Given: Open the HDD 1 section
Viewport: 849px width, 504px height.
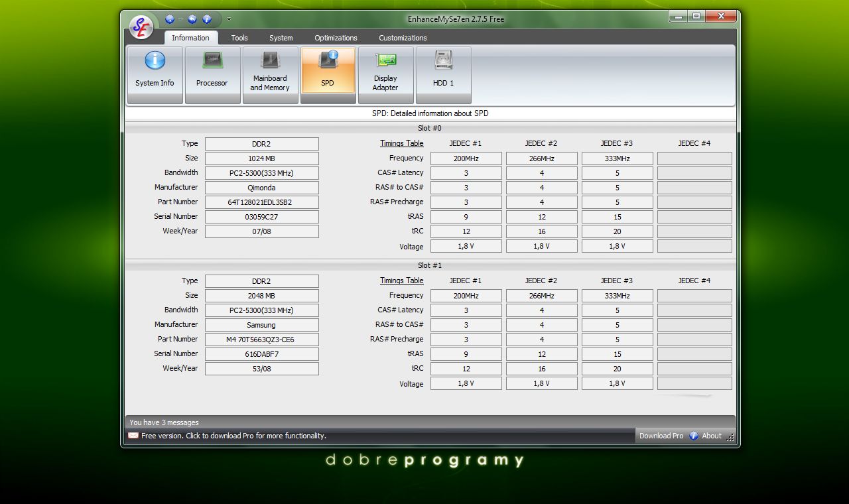Looking at the screenshot, I should point(443,75).
